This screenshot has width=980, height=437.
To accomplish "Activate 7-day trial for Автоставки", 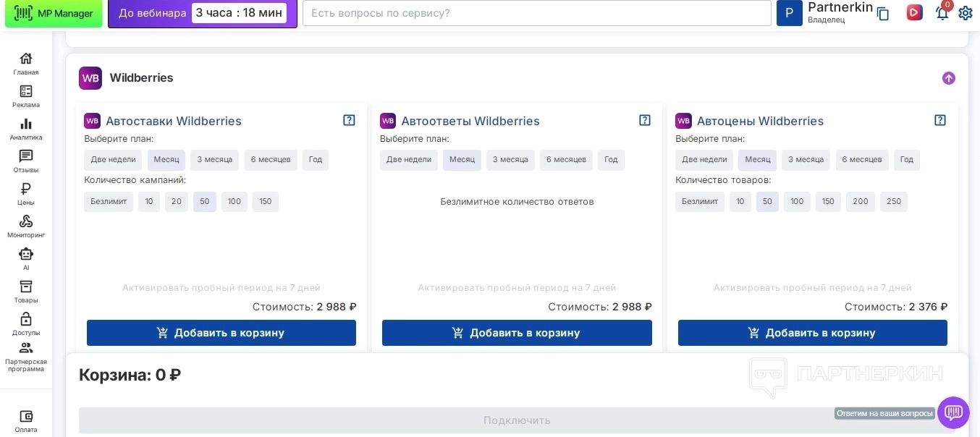I will click(221, 288).
